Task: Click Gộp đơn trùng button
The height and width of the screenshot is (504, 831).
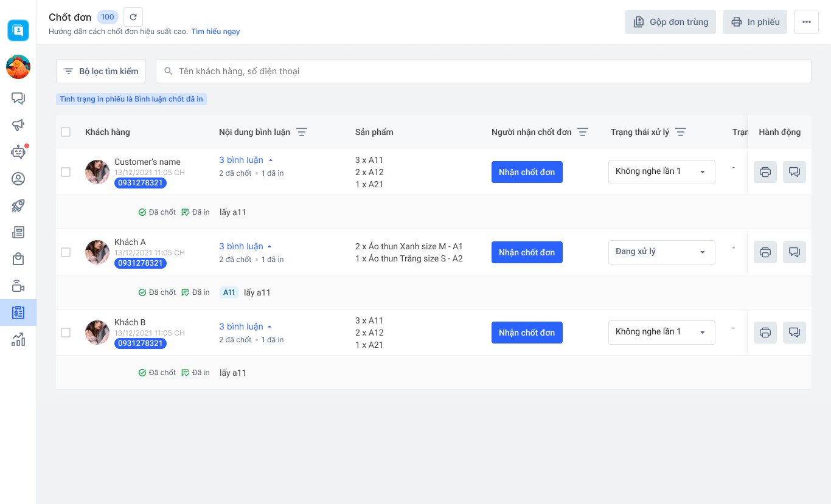Action: (670, 22)
